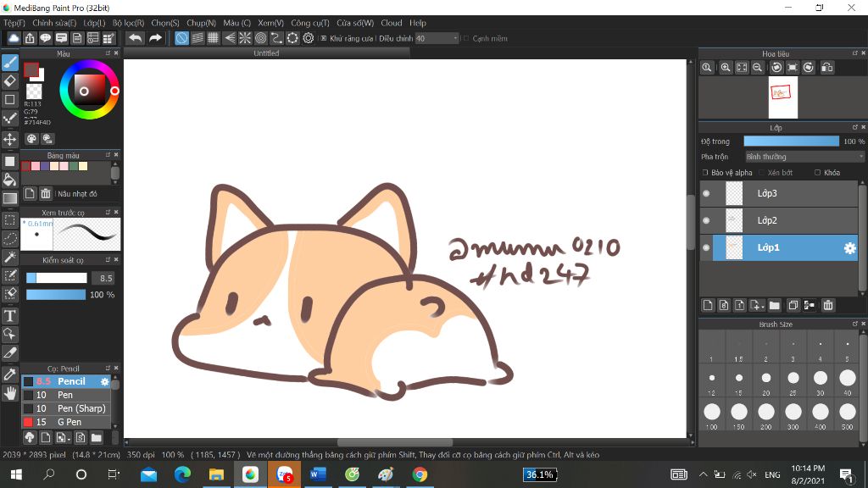Pick the pink swatch in Bảng màu palette
This screenshot has height=488, width=868.
click(x=36, y=166)
